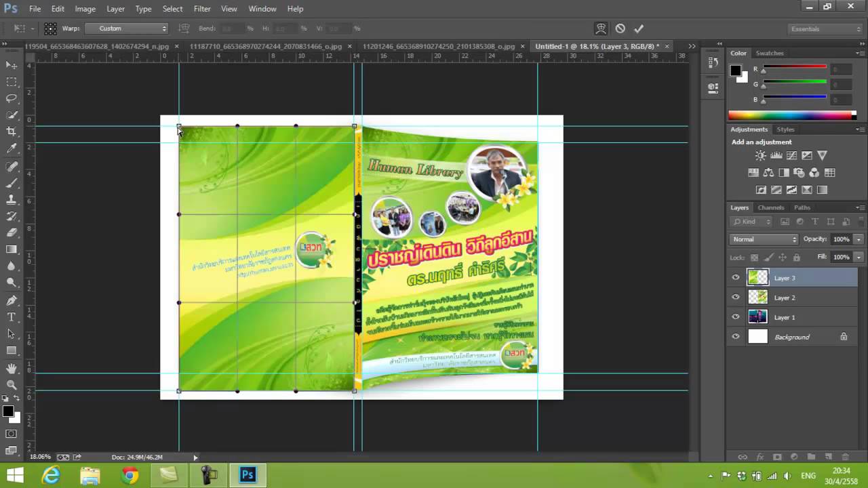Select the Rectangular Marquee tool
The width and height of the screenshot is (868, 488).
12,82
